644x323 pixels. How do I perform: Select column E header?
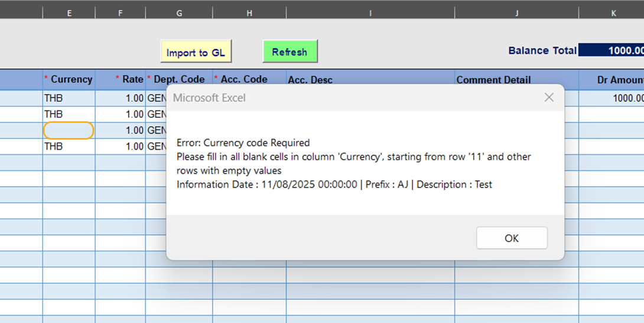click(x=69, y=12)
